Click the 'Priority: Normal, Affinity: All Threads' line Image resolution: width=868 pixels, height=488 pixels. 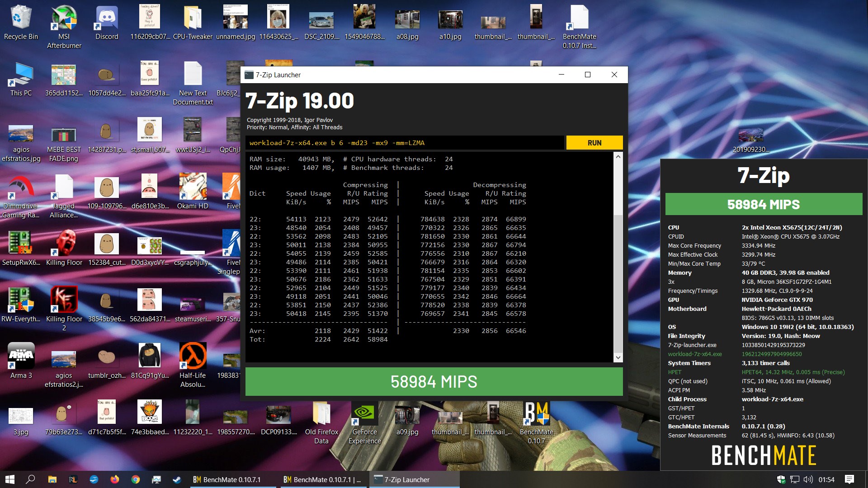click(x=294, y=127)
